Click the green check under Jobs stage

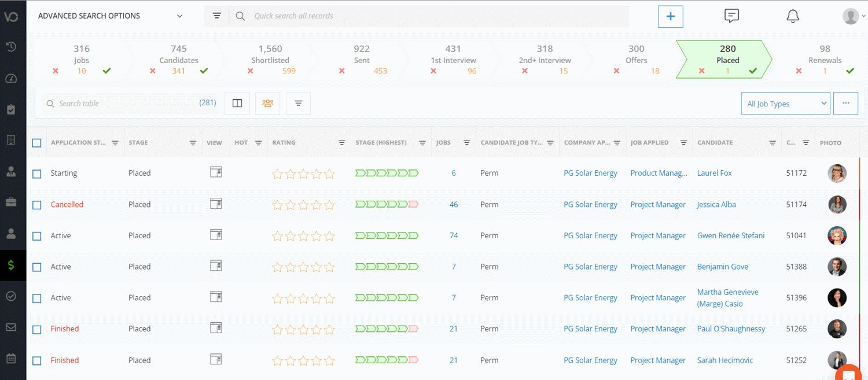pos(107,71)
